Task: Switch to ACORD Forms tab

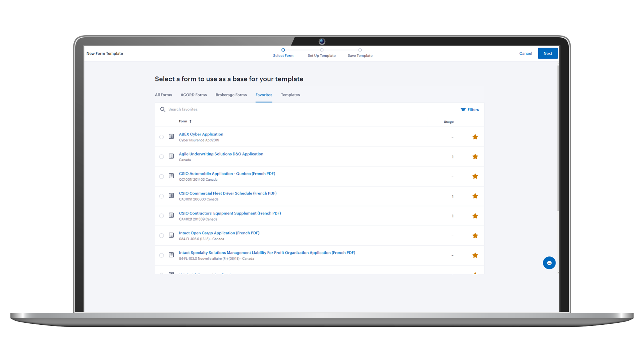Action: pos(194,95)
